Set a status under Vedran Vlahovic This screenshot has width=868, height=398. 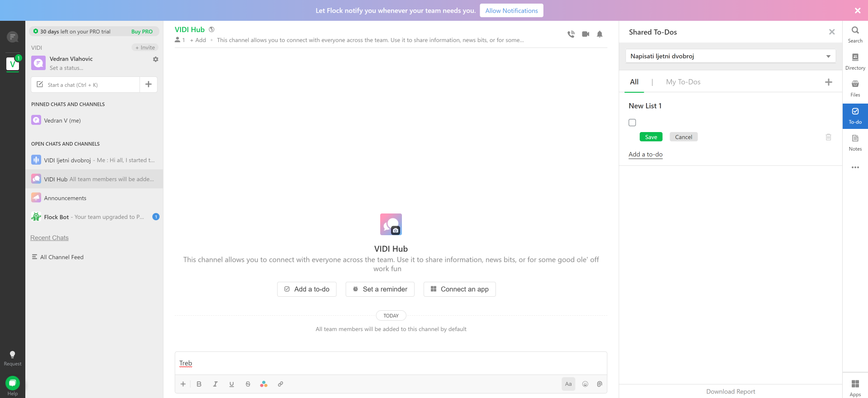point(66,68)
